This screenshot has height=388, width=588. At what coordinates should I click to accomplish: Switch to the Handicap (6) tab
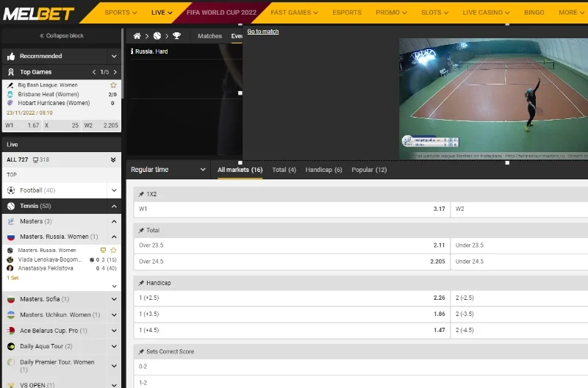(x=323, y=170)
